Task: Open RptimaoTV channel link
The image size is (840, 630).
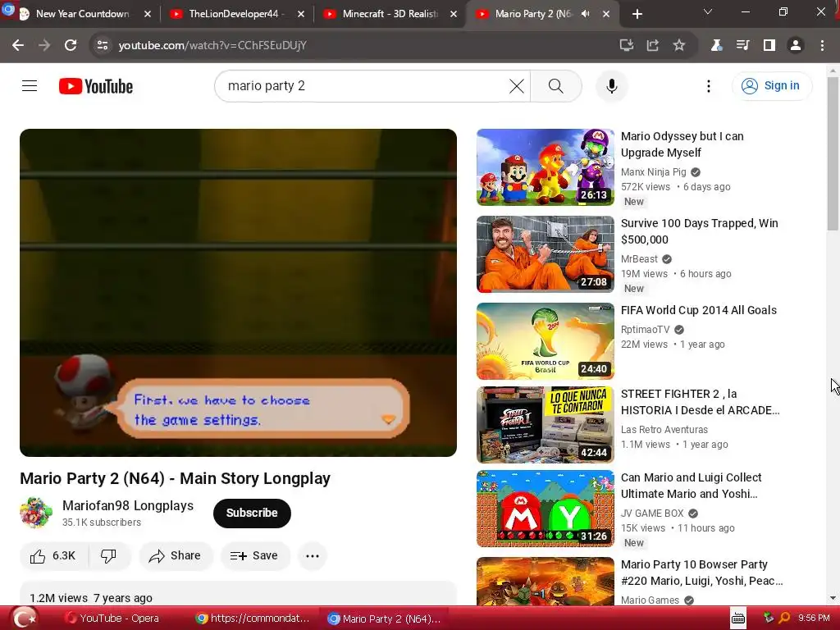Action: point(646,330)
